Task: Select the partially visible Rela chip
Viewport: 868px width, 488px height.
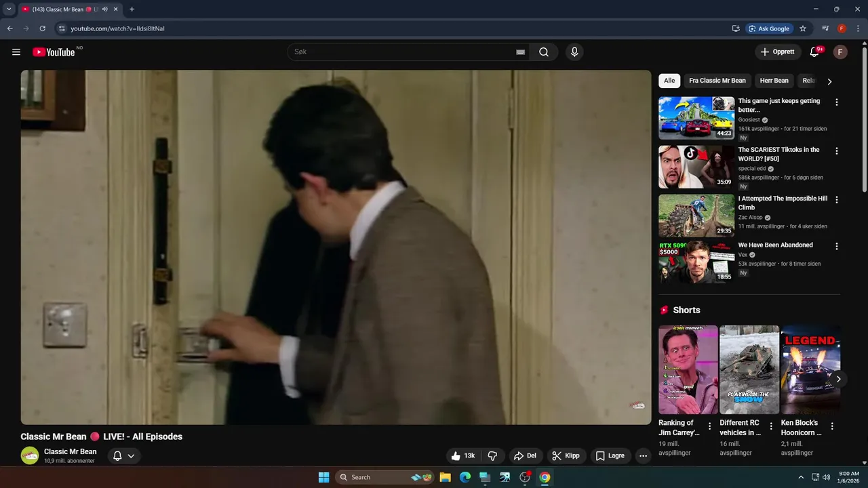Action: coord(808,81)
